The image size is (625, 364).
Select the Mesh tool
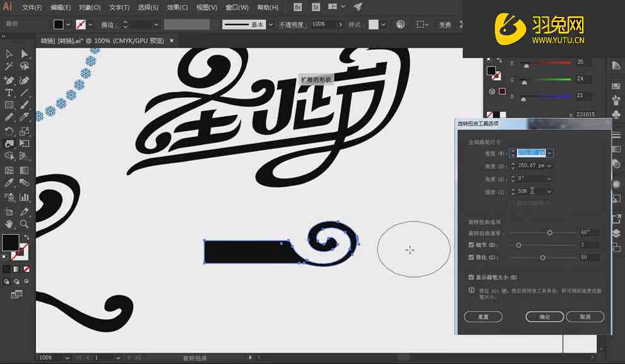tap(9, 170)
